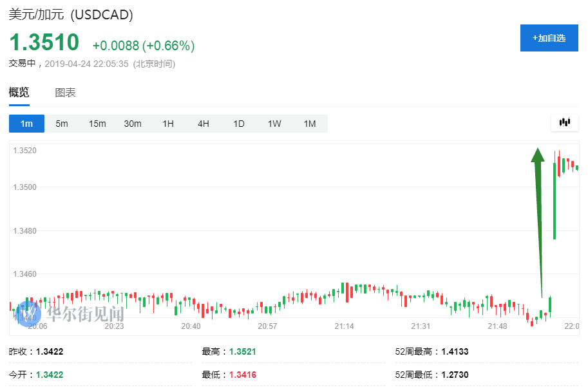Select the 1m timeframe
This screenshot has width=588, height=392.
[26, 124]
